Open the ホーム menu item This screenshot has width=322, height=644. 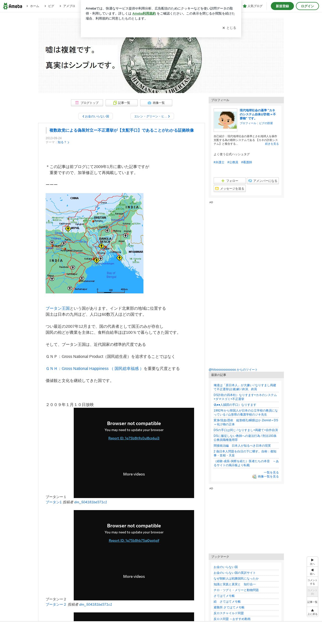coord(33,6)
